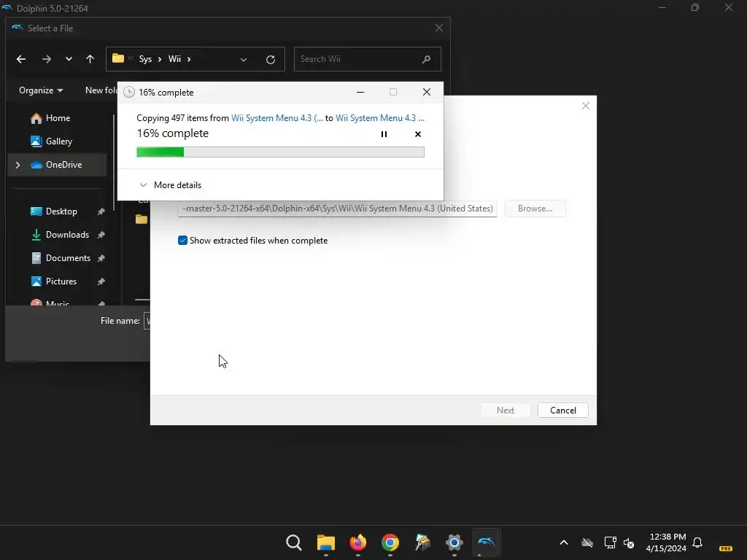Click the sound muted tray icon
The width and height of the screenshot is (747, 560).
click(629, 542)
